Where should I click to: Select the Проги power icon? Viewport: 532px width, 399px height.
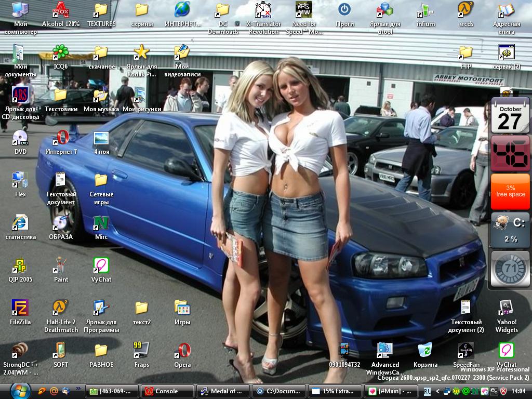coord(344,10)
